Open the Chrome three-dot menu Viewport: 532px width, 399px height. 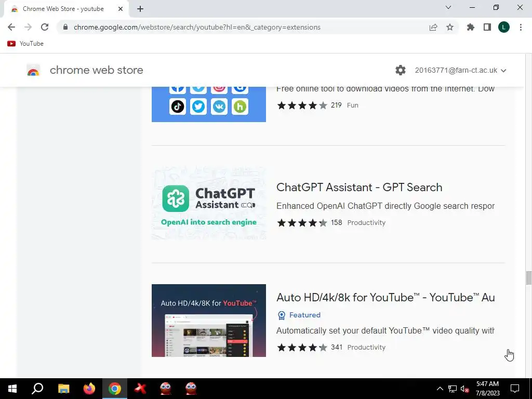[521, 27]
